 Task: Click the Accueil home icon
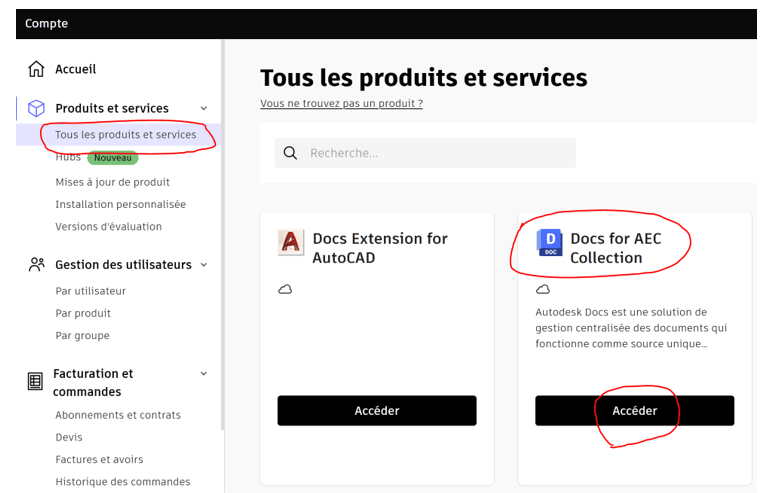pyautogui.click(x=36, y=69)
